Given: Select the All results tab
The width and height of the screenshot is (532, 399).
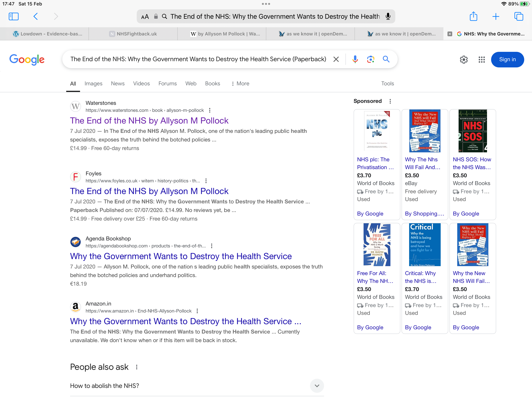Looking at the screenshot, I should click(73, 84).
